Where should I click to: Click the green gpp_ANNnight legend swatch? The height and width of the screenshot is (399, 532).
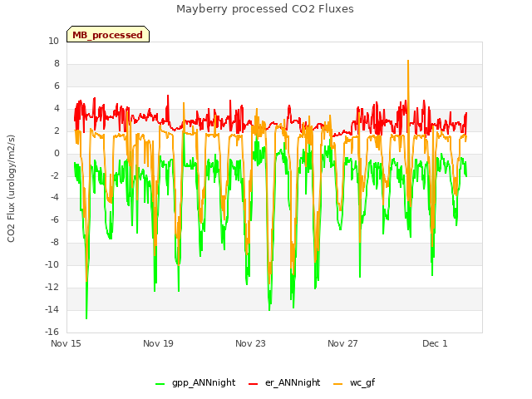160,384
